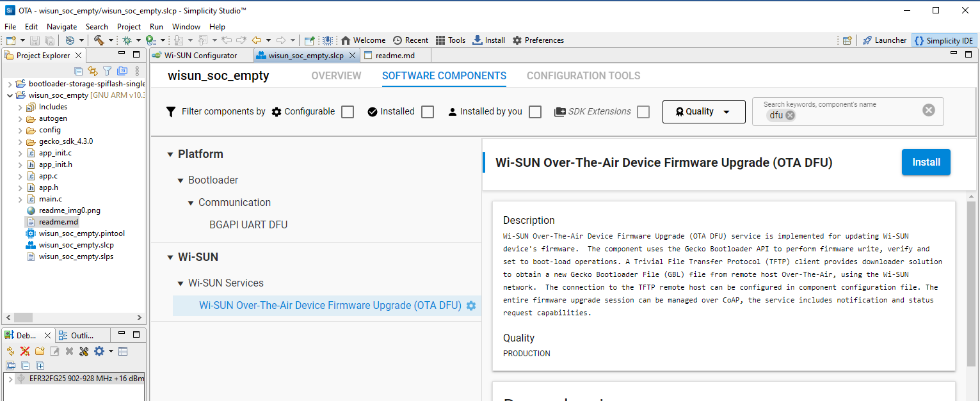Tick the SDK Extensions checkbox
Image resolution: width=980 pixels, height=401 pixels.
(x=643, y=112)
